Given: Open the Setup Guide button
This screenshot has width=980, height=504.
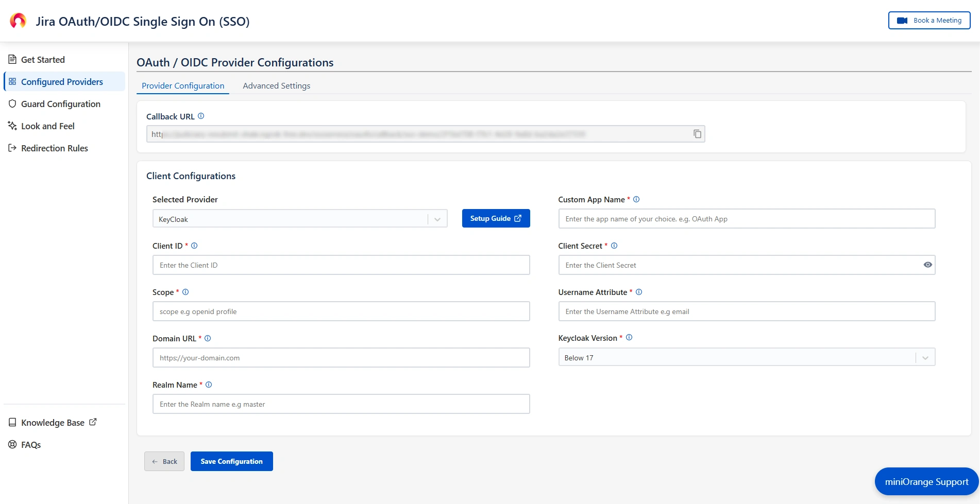Looking at the screenshot, I should (x=496, y=218).
